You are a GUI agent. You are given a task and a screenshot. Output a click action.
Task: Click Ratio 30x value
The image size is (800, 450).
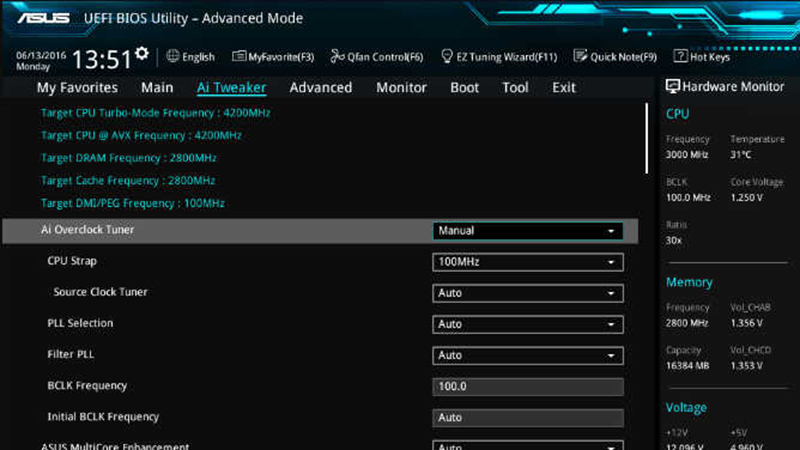click(x=673, y=240)
